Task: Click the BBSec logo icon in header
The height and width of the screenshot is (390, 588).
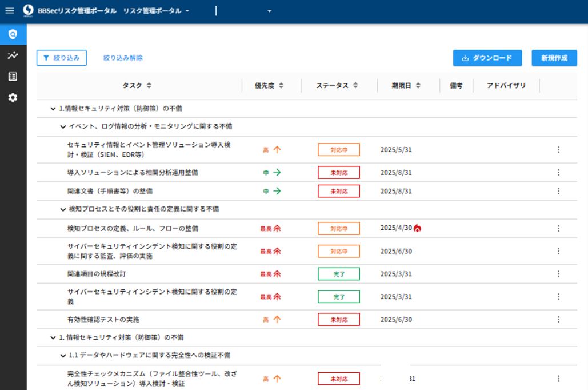Action: pos(28,11)
